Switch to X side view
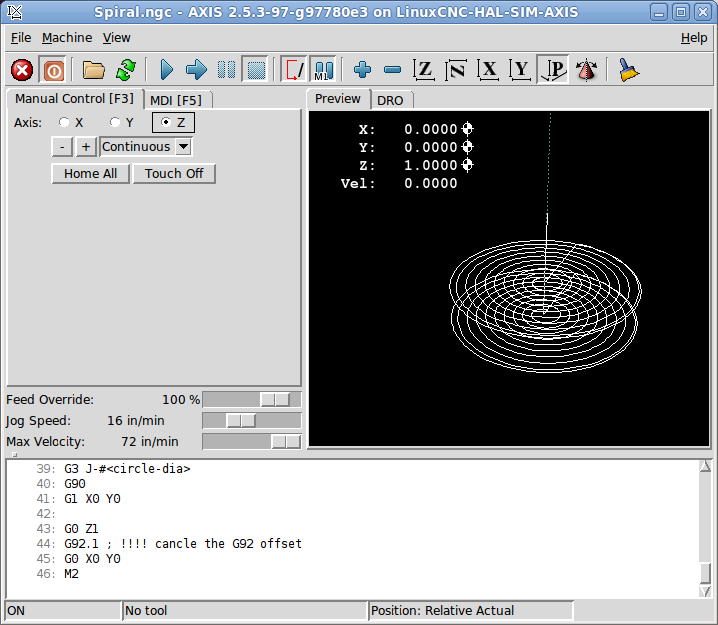Viewport: 718px width, 625px height. click(488, 71)
